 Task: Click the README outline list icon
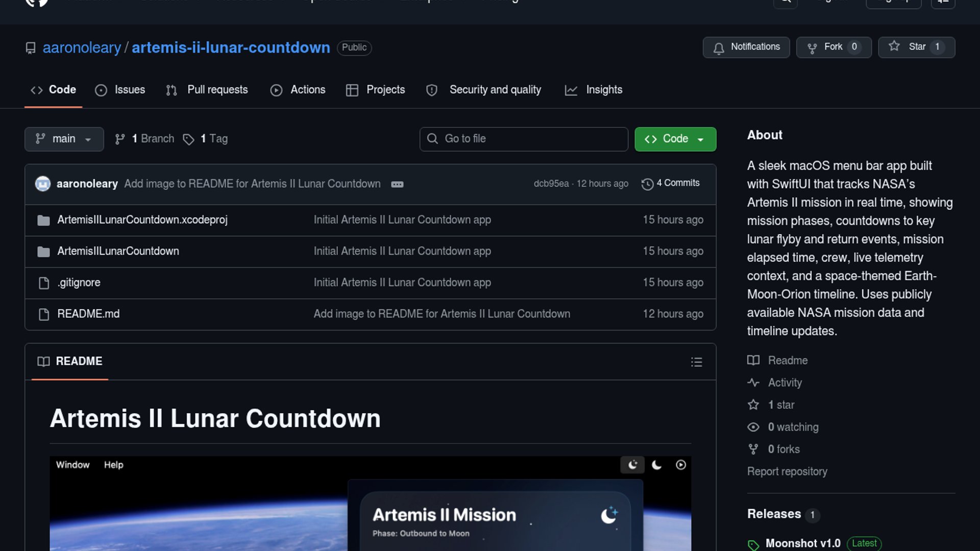point(696,362)
